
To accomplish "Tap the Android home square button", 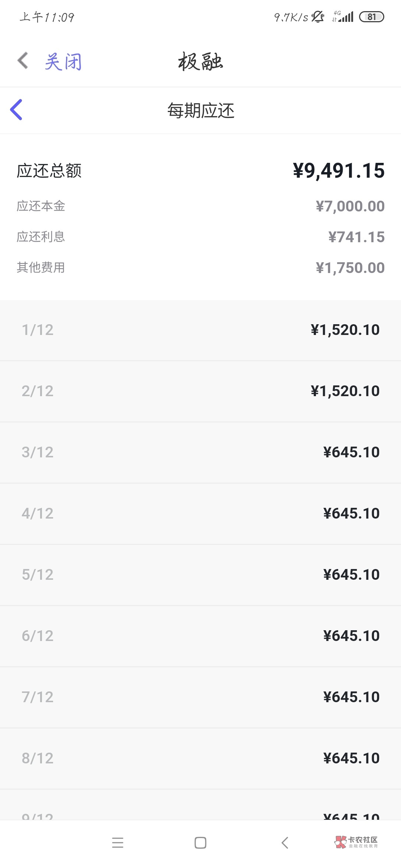I will pos(200,843).
